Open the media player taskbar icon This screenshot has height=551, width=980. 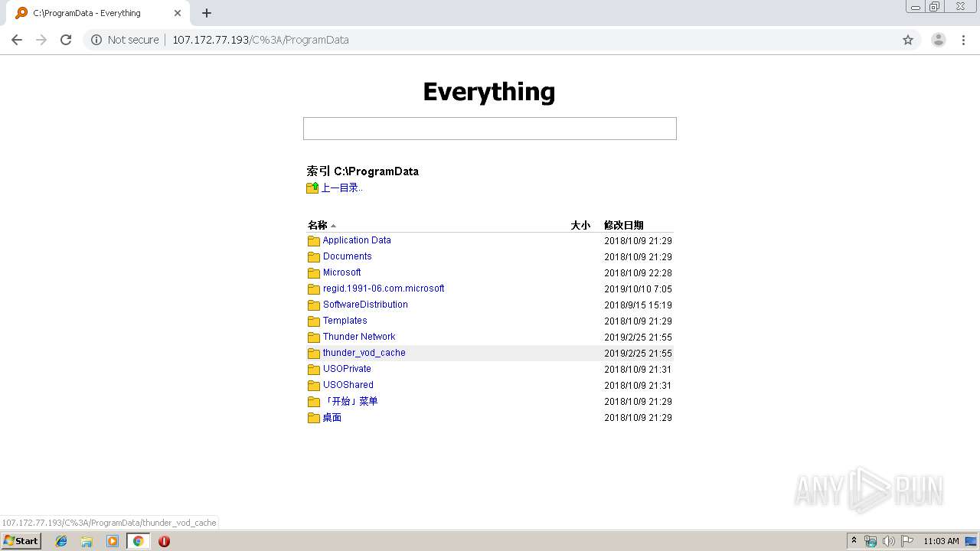pyautogui.click(x=113, y=541)
